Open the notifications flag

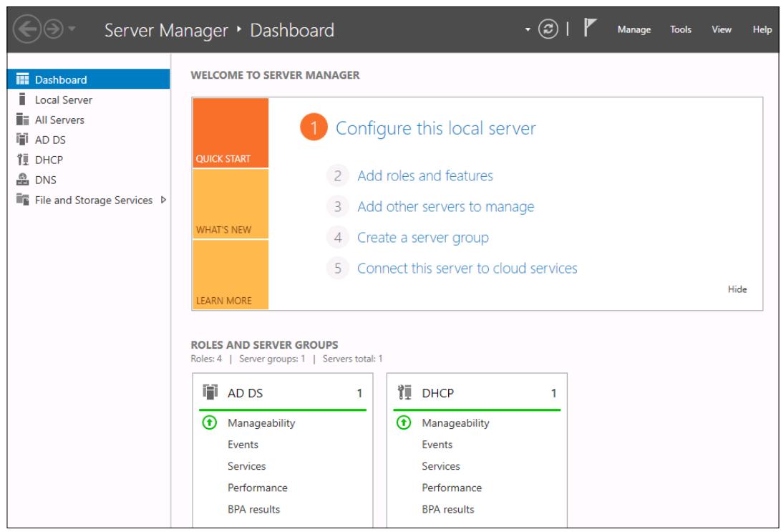[x=590, y=27]
